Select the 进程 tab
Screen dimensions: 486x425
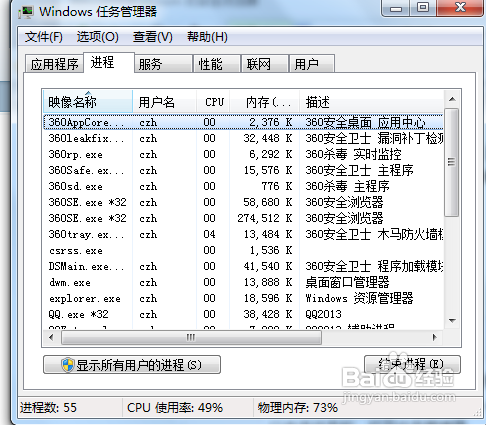click(x=109, y=62)
